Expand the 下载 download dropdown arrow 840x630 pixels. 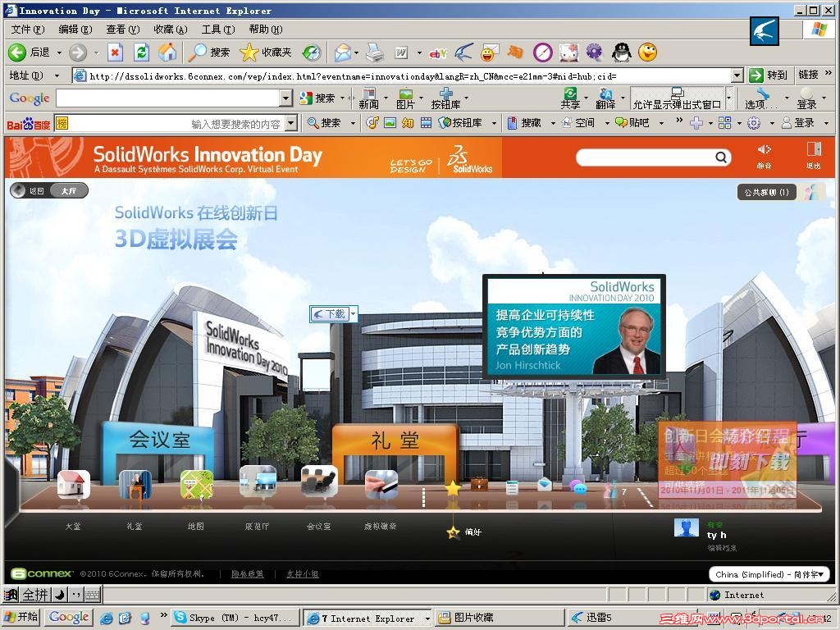353,314
